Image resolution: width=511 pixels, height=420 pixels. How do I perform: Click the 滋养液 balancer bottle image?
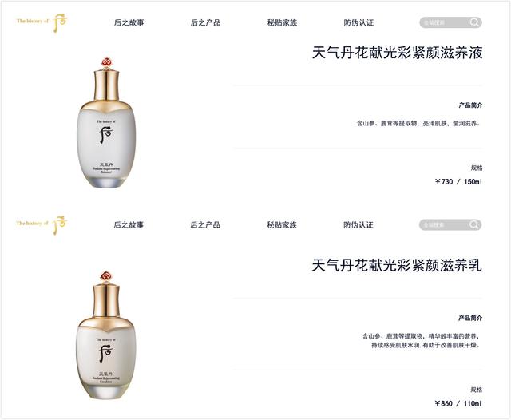(106, 123)
